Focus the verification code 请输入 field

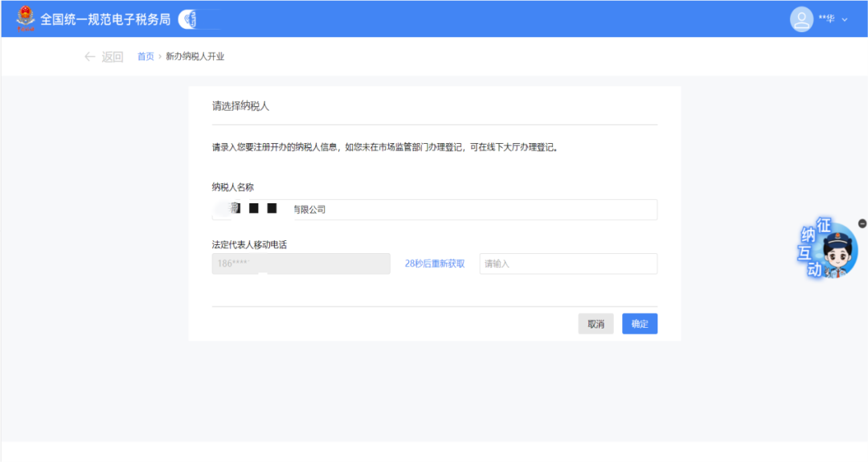point(568,264)
